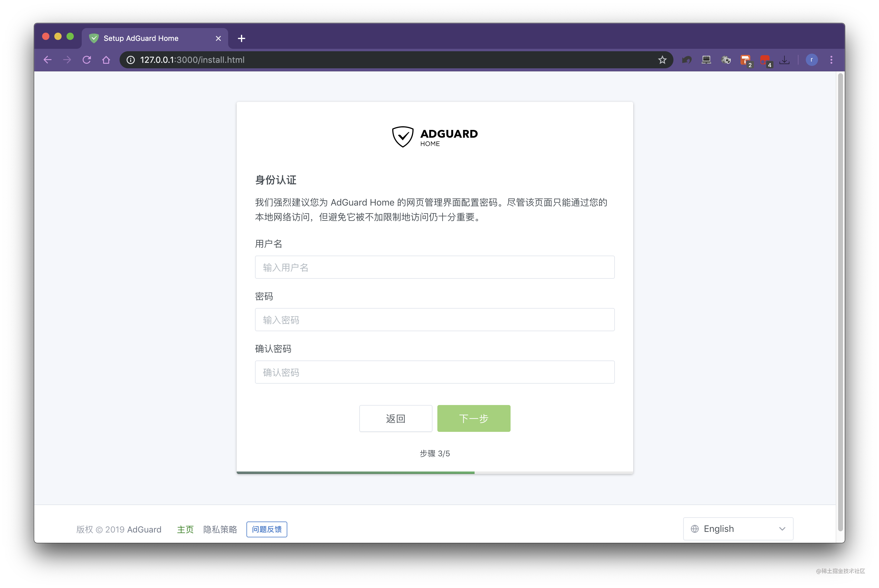Click the 下一步 next step button
879x588 pixels.
coord(473,418)
